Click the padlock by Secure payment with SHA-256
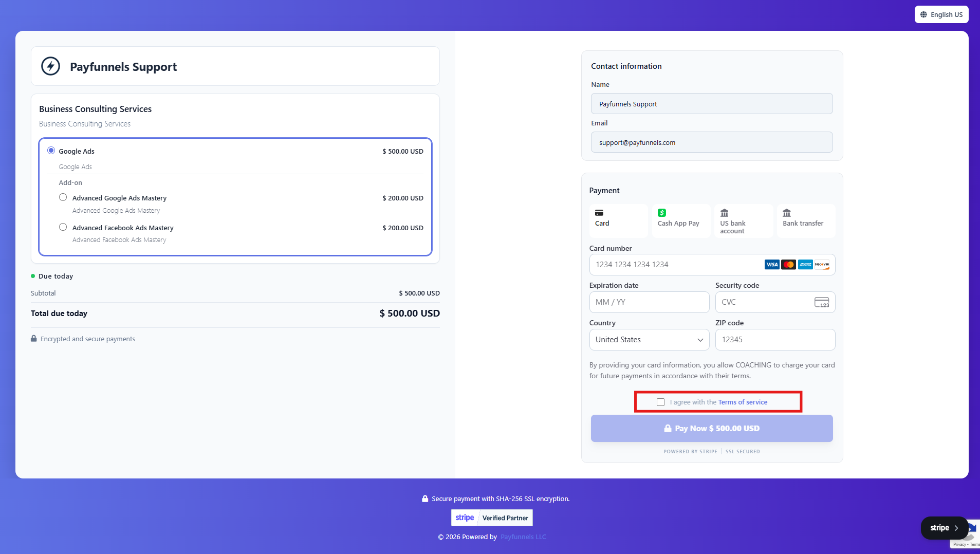The height and width of the screenshot is (554, 980). pyautogui.click(x=425, y=498)
